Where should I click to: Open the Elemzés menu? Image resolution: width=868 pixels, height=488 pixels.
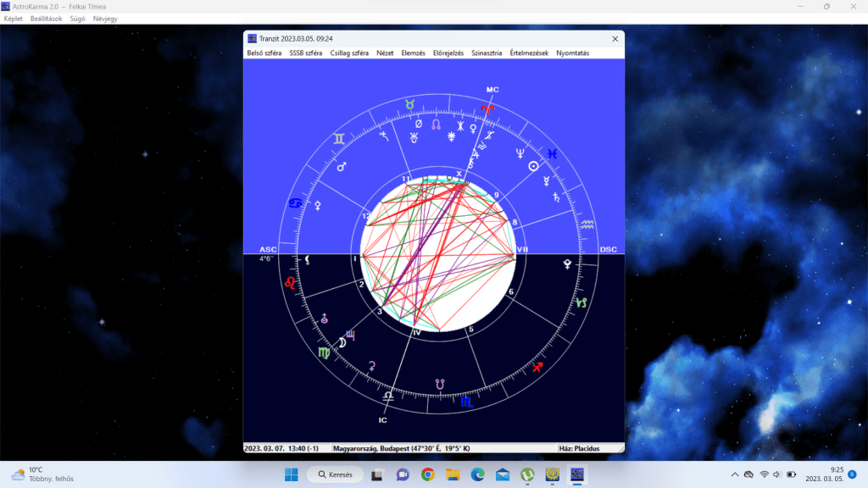[x=413, y=53]
